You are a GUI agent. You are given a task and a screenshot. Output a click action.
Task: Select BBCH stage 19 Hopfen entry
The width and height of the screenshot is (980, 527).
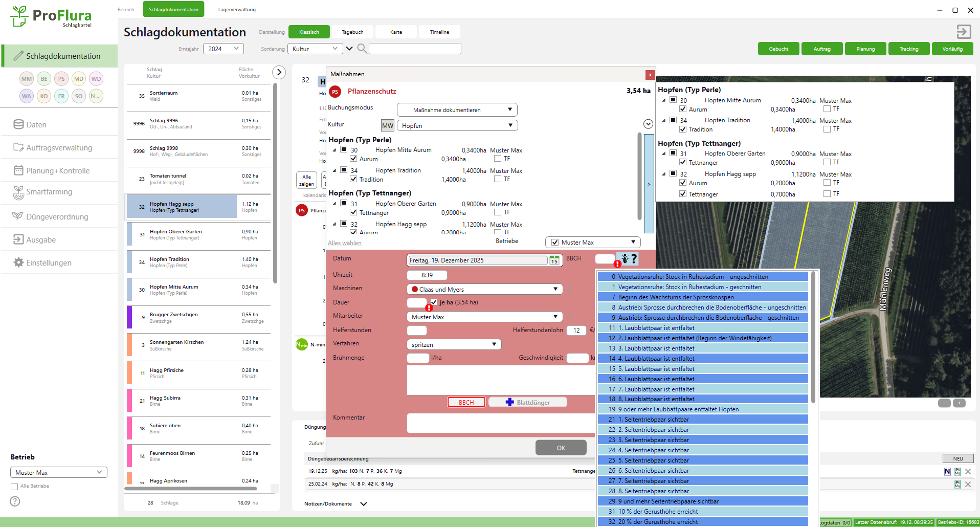pos(702,409)
